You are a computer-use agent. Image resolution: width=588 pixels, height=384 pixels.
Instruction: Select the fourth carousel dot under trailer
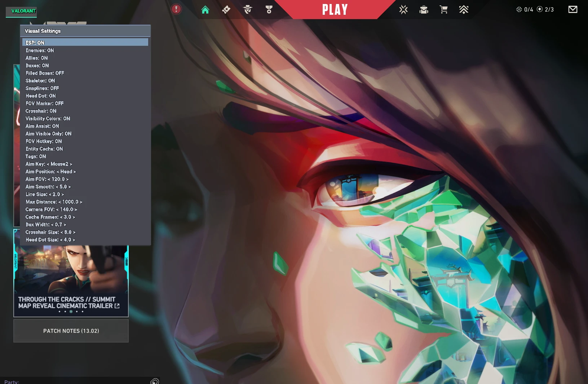[x=77, y=312]
